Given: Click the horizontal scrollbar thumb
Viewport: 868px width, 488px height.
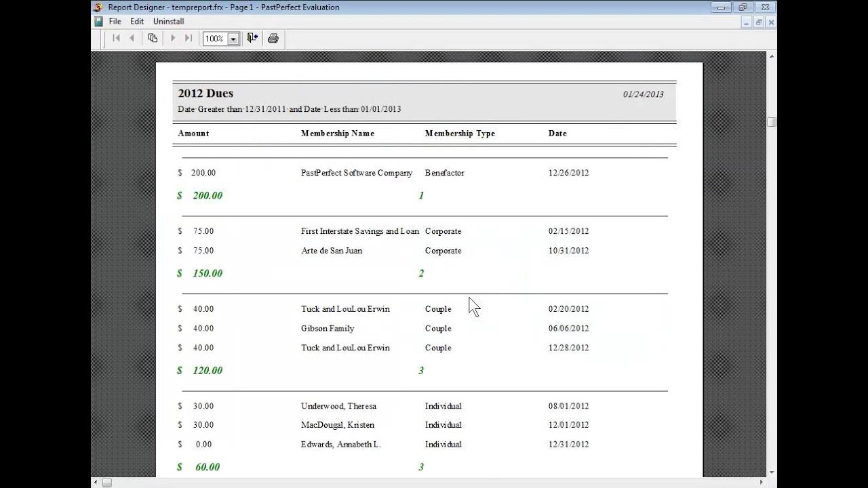Looking at the screenshot, I should [106, 483].
